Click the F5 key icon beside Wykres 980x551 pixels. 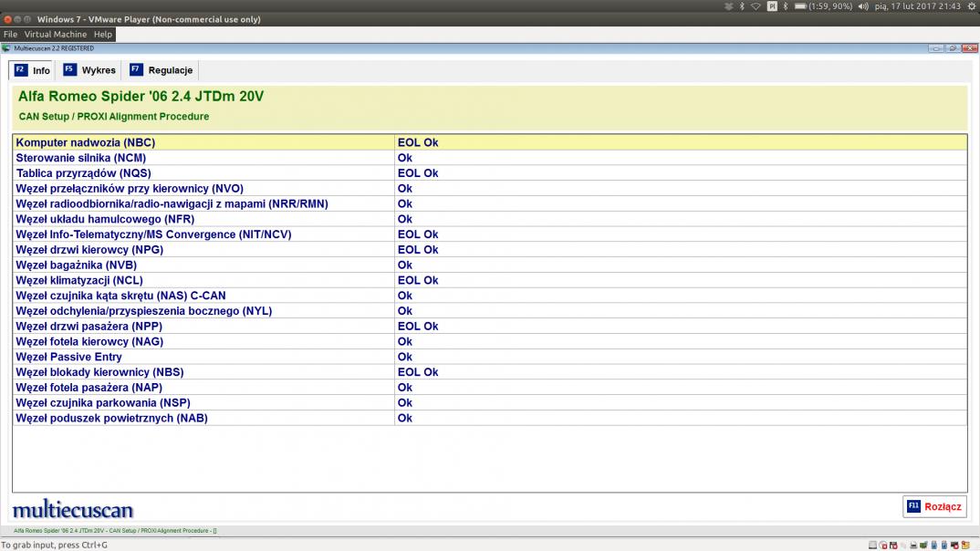(69, 68)
